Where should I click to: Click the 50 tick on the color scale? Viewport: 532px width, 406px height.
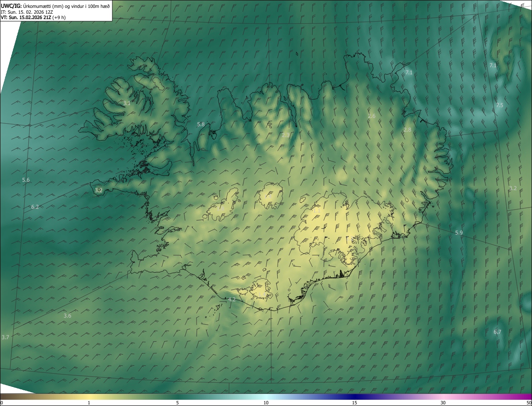click(x=529, y=403)
